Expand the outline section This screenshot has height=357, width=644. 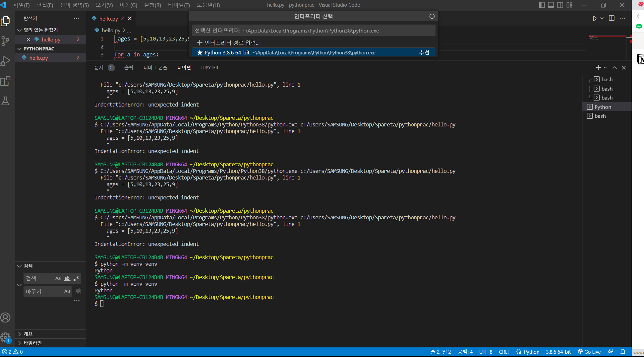[51, 334]
